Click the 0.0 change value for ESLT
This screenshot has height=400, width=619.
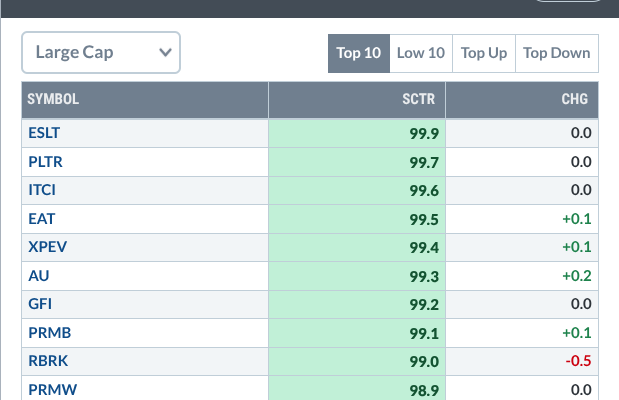tap(581, 133)
